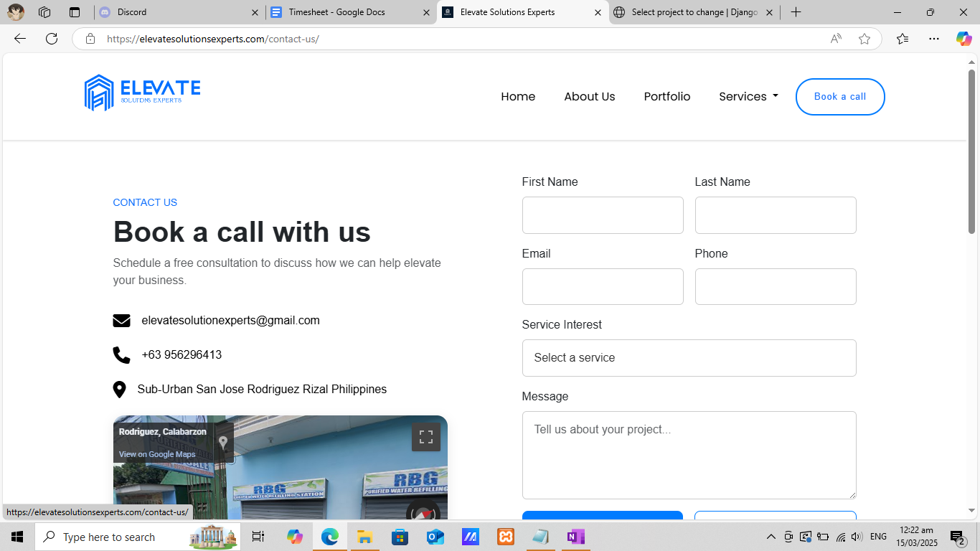Click the location pin icon beside the address

[x=120, y=390]
